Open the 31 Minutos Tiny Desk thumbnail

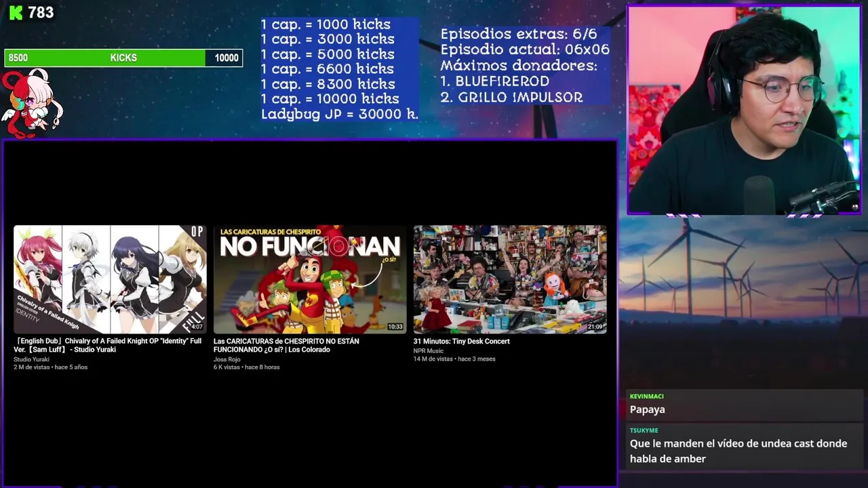point(510,279)
